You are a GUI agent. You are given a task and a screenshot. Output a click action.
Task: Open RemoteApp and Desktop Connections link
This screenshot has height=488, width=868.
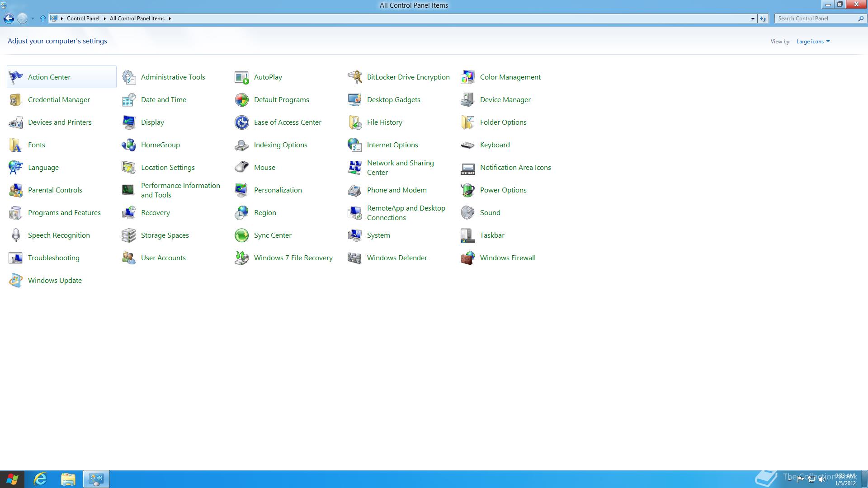(406, 213)
